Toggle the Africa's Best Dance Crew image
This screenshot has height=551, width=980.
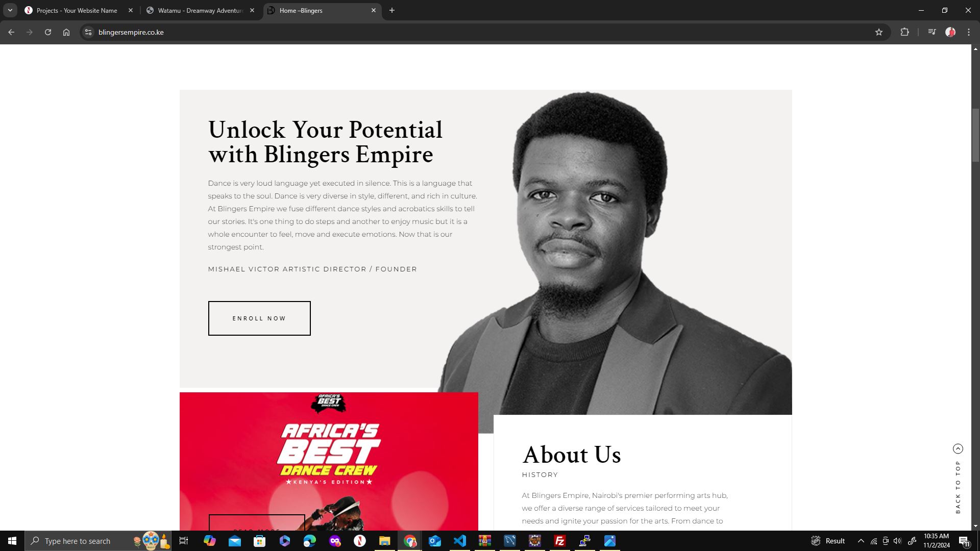click(329, 461)
